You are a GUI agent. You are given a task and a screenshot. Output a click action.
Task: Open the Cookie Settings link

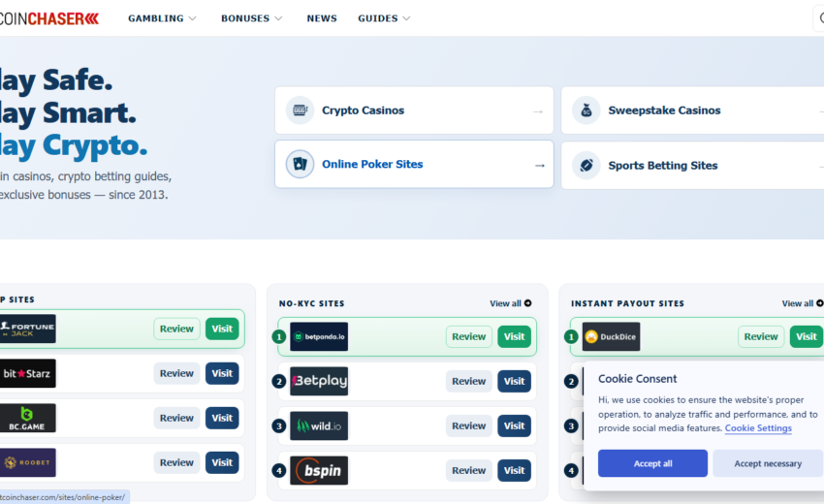[758, 428]
